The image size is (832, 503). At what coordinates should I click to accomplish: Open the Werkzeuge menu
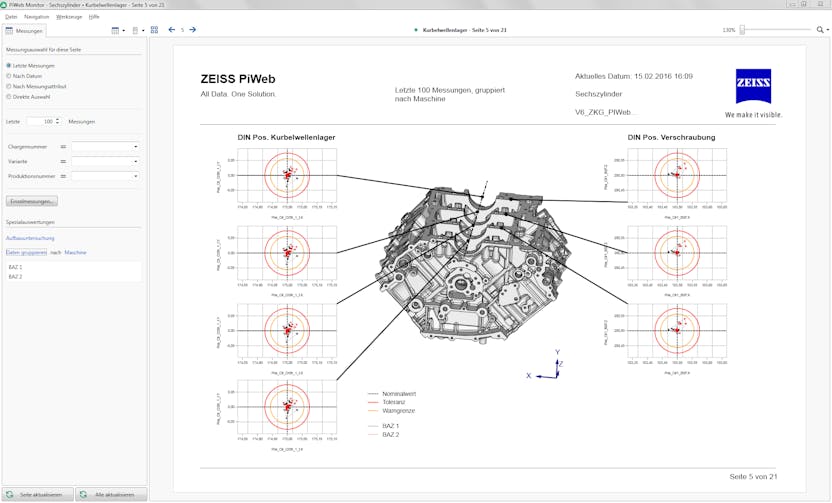(69, 17)
